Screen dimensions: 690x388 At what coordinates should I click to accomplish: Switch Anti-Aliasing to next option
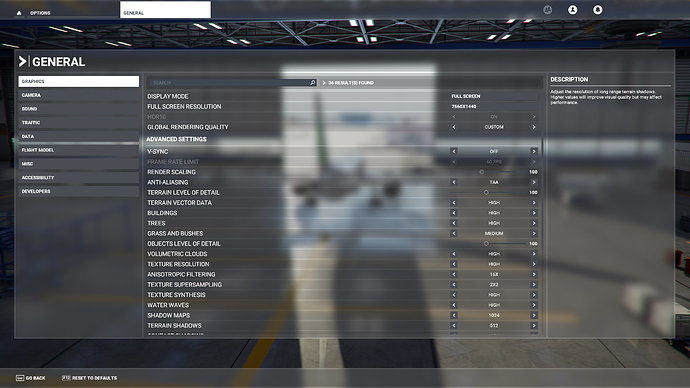(534, 182)
